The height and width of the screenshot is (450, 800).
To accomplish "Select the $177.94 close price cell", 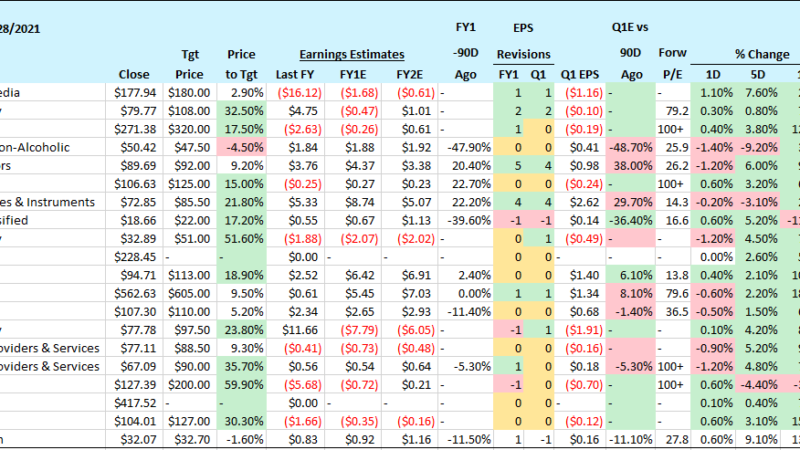I will click(x=134, y=92).
